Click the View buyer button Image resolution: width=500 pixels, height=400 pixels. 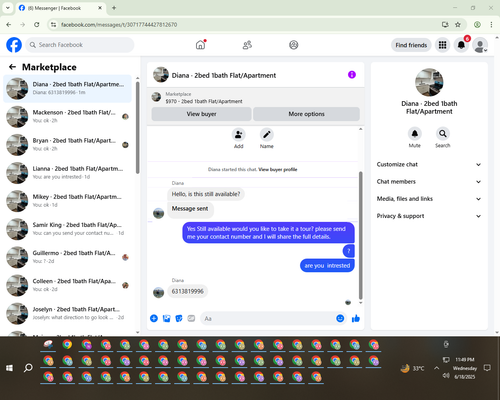click(x=201, y=114)
